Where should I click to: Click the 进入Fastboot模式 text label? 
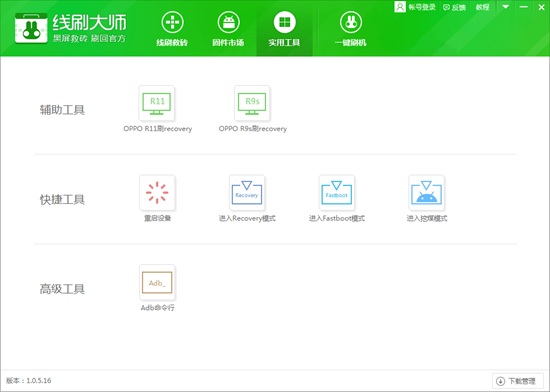click(337, 218)
